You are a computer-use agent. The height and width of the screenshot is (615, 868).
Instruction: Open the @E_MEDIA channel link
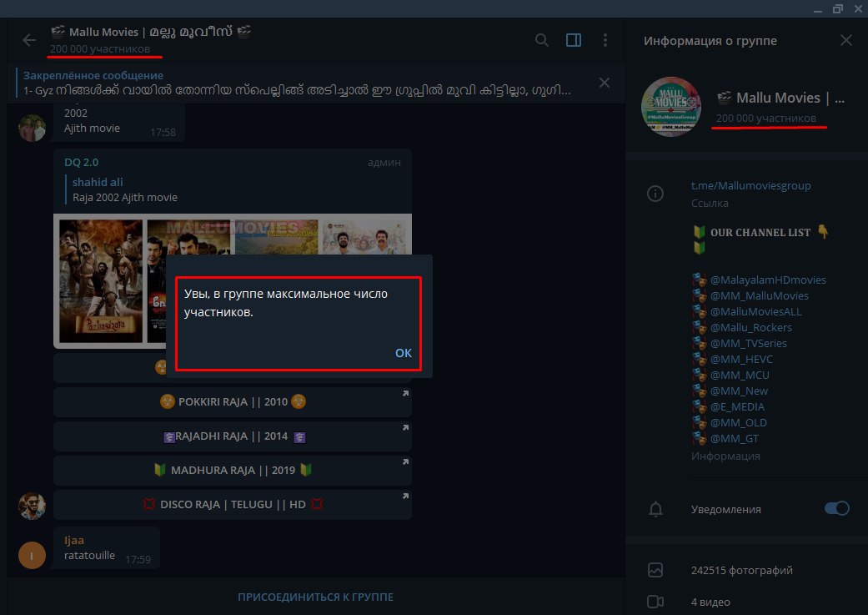[737, 406]
